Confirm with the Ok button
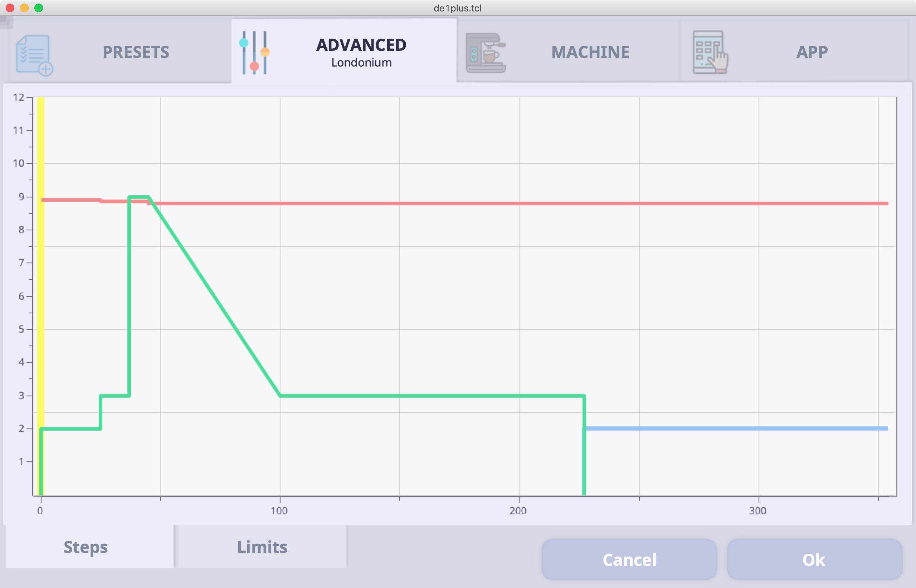 814,559
